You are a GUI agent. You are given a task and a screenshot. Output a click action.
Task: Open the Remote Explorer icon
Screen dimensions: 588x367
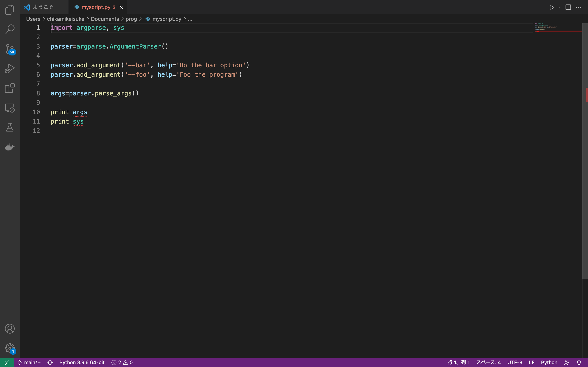[x=10, y=108]
